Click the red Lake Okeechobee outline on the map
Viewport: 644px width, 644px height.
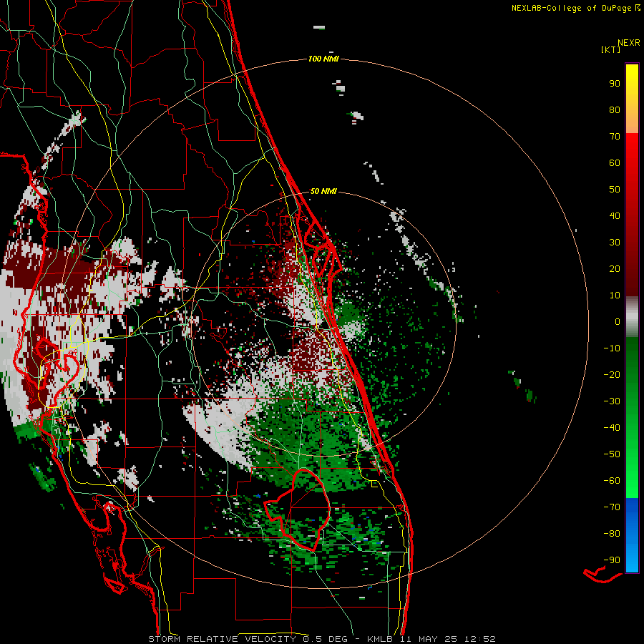298,509
